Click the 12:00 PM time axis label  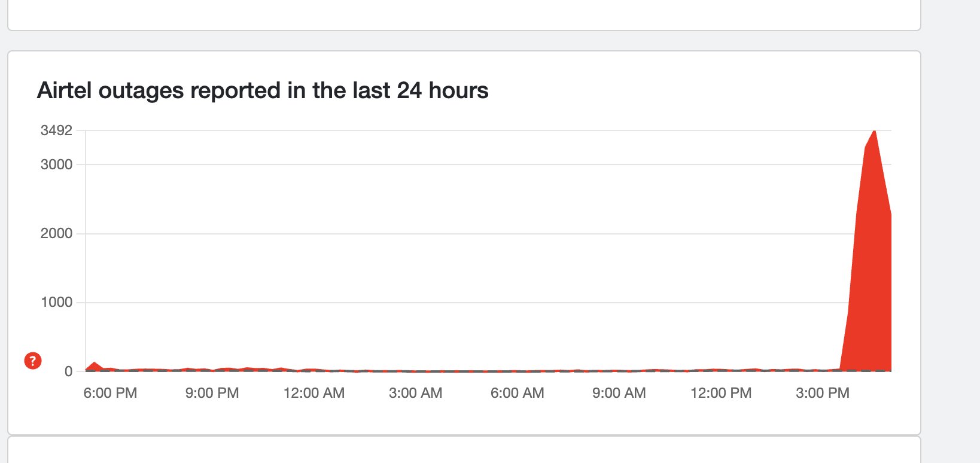(x=721, y=393)
